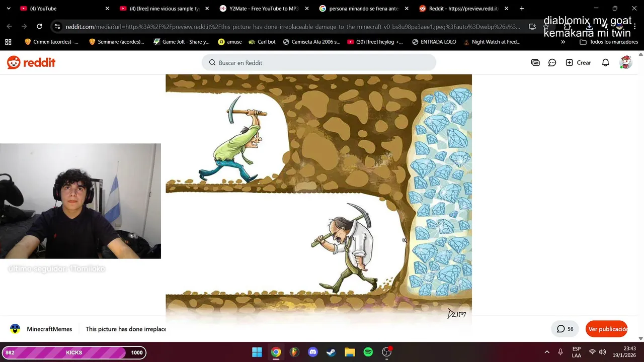Click the Chrome taskbar icon
The image size is (644, 362).
(x=276, y=352)
